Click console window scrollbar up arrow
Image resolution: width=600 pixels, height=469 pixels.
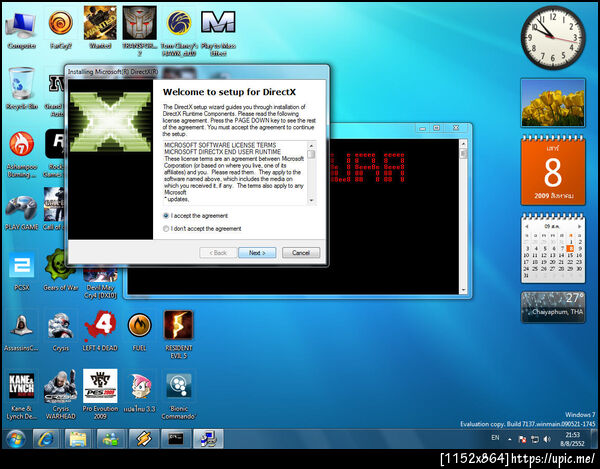pos(463,144)
